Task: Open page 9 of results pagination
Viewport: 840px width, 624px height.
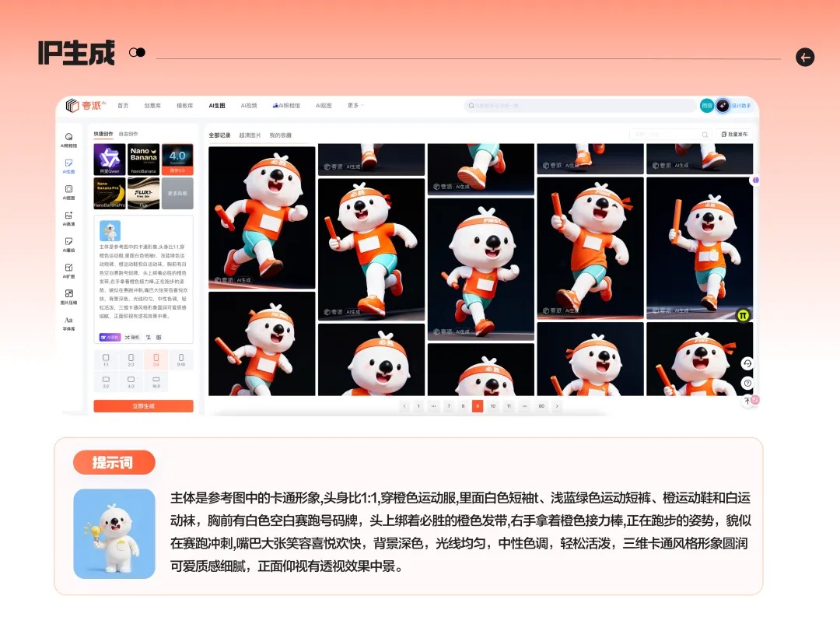Action: coord(478,405)
